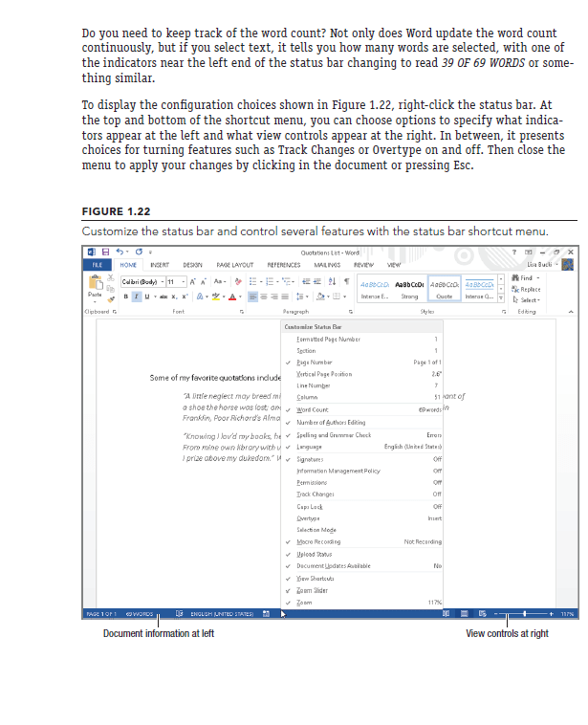Apply Bold formatting from the ribbon
Image resolution: width=588 pixels, height=725 pixels.
coord(123,297)
